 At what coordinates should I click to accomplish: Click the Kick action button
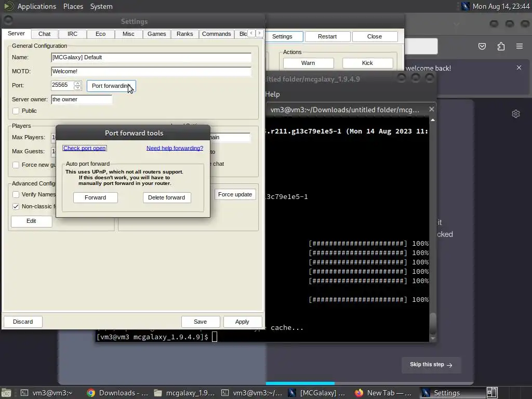[x=367, y=63]
